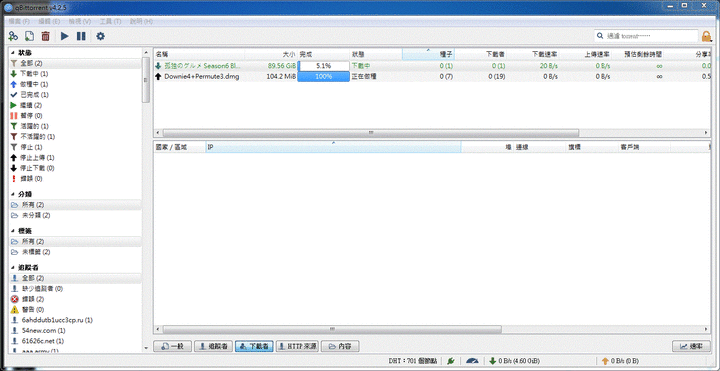Select the 繼續 (2) resumed filter
The image size is (720, 371).
(75, 105)
